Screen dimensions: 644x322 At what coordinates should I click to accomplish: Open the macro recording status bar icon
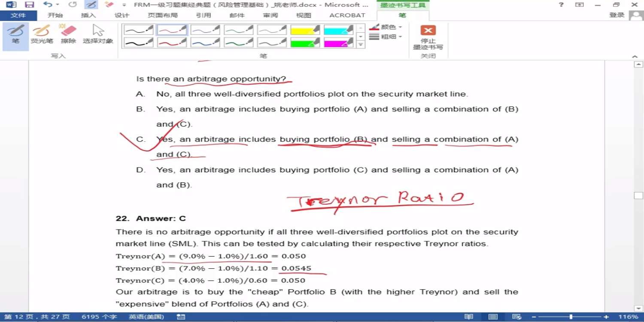[181, 317]
